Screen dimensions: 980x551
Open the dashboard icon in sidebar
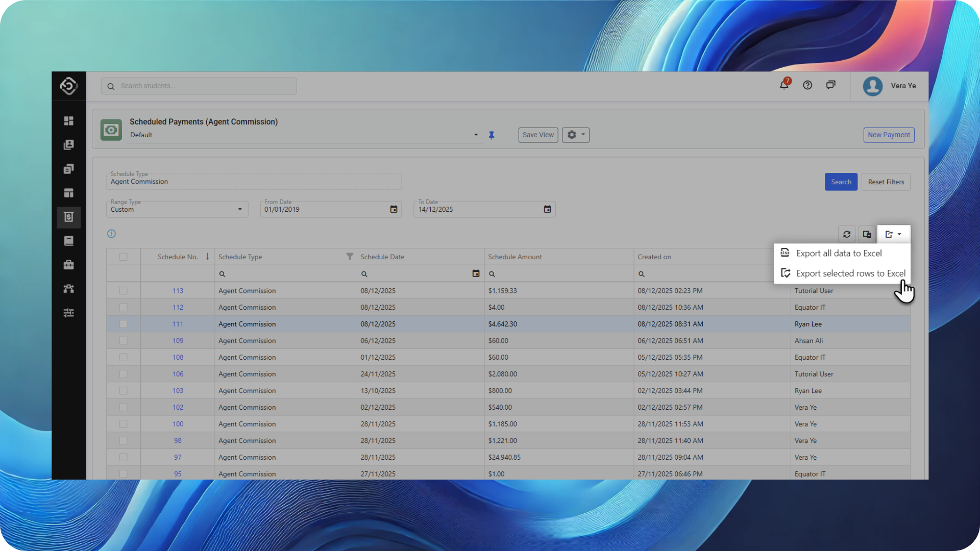[68, 121]
